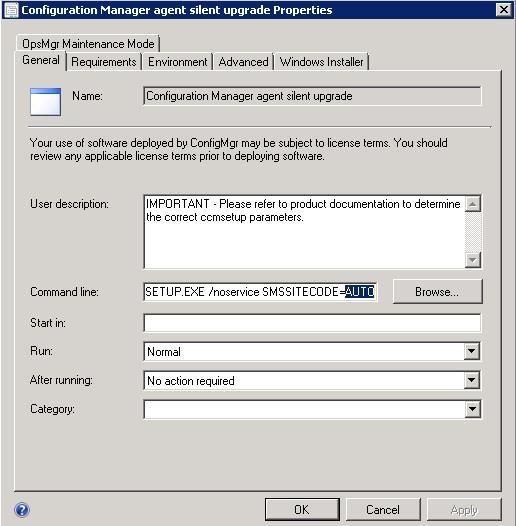Click the Command line label
The image size is (516, 526).
click(x=64, y=292)
